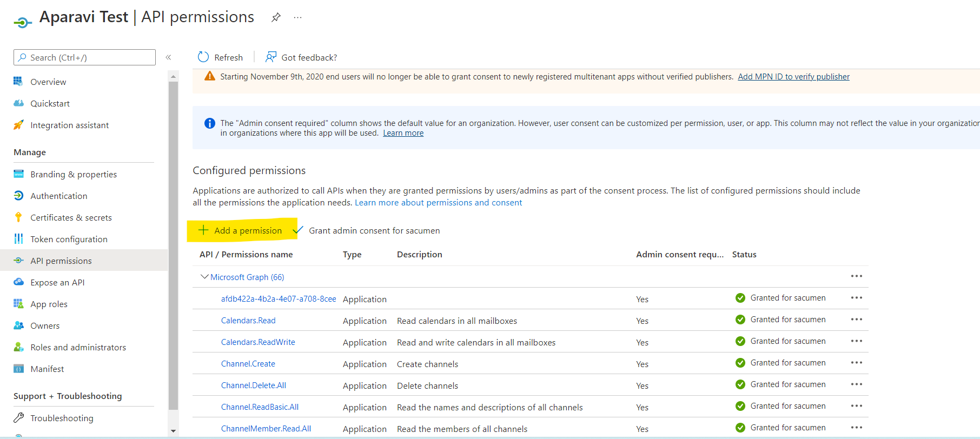This screenshot has height=439, width=980.
Task: Click the Token configuration bars icon
Action: (x=18, y=239)
